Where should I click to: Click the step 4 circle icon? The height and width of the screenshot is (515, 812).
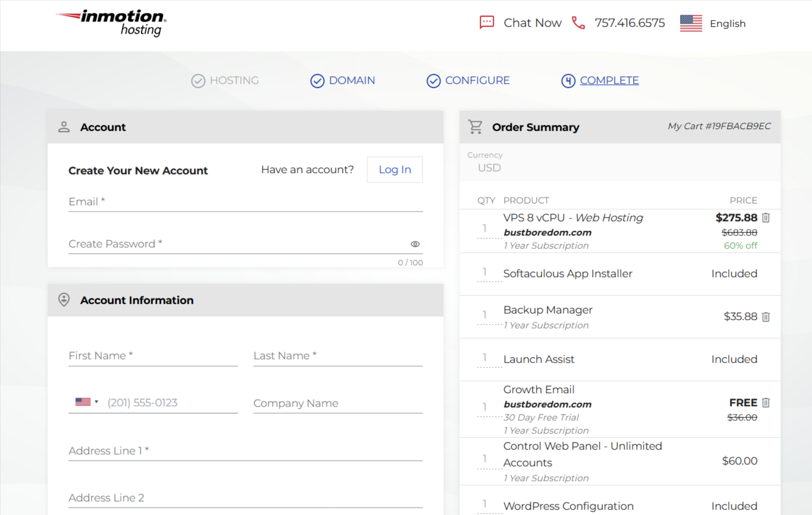point(568,81)
